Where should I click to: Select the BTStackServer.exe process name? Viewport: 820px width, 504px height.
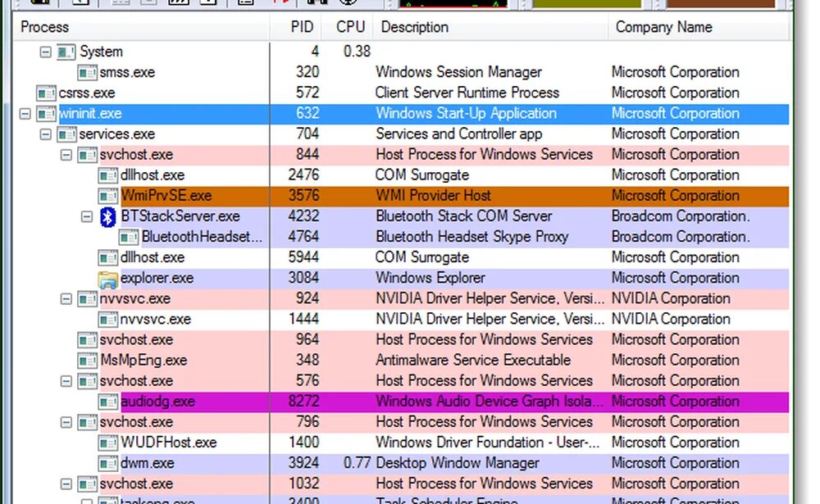180,216
